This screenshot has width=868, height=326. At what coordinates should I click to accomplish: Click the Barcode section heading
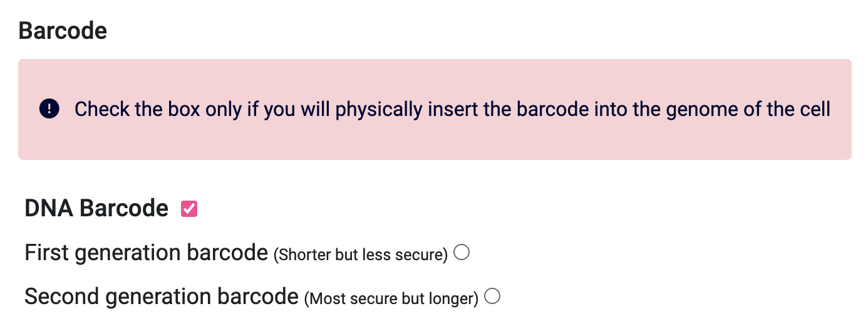63,30
